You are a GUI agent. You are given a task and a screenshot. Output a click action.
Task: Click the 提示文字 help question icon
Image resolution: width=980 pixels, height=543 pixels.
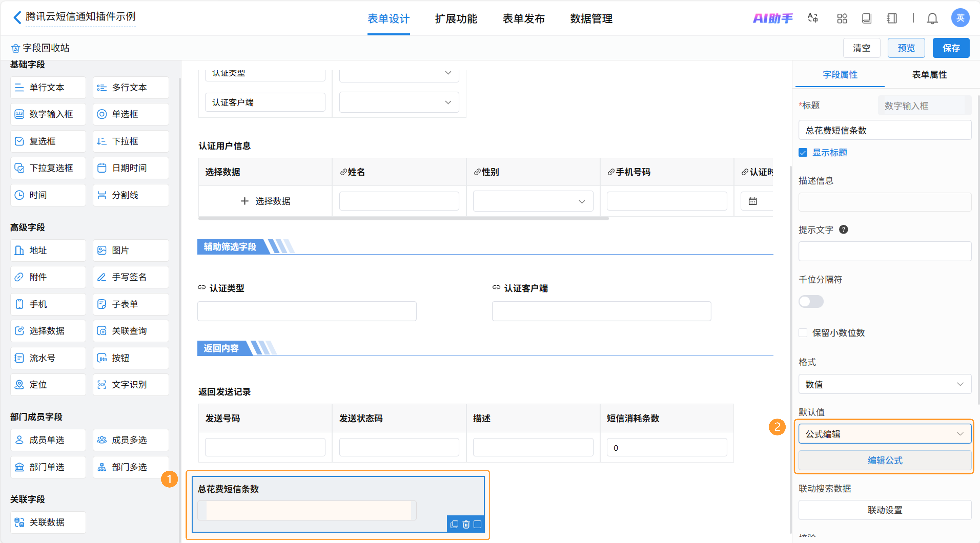[x=843, y=230]
